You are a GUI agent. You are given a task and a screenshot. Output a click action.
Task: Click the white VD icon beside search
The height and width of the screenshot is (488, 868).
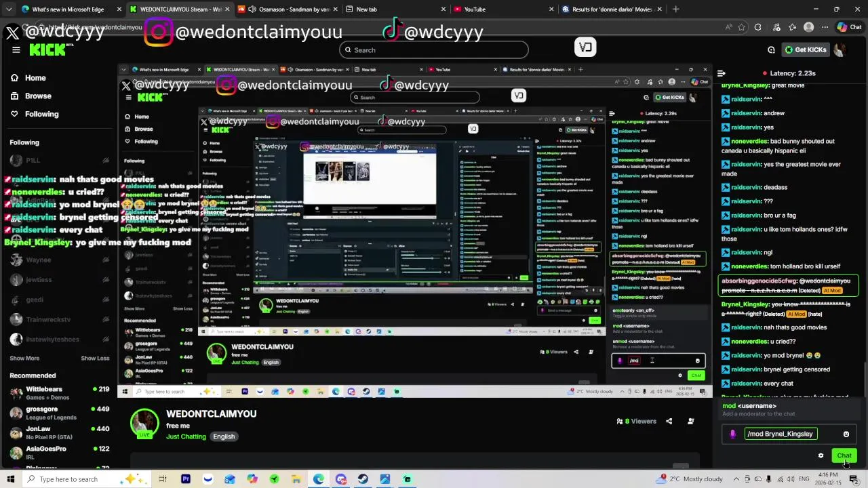tap(585, 47)
